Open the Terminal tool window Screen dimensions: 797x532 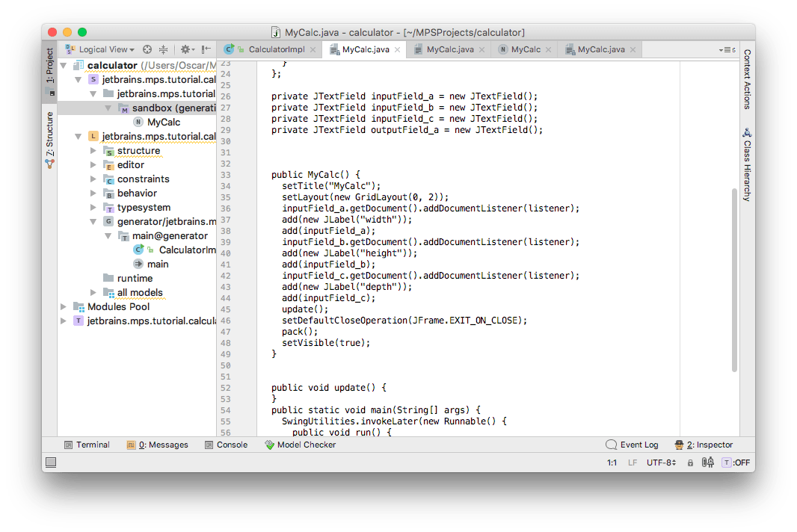pos(87,445)
